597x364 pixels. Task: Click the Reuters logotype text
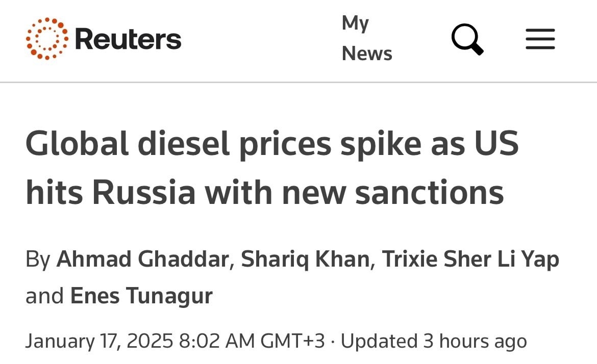point(127,38)
